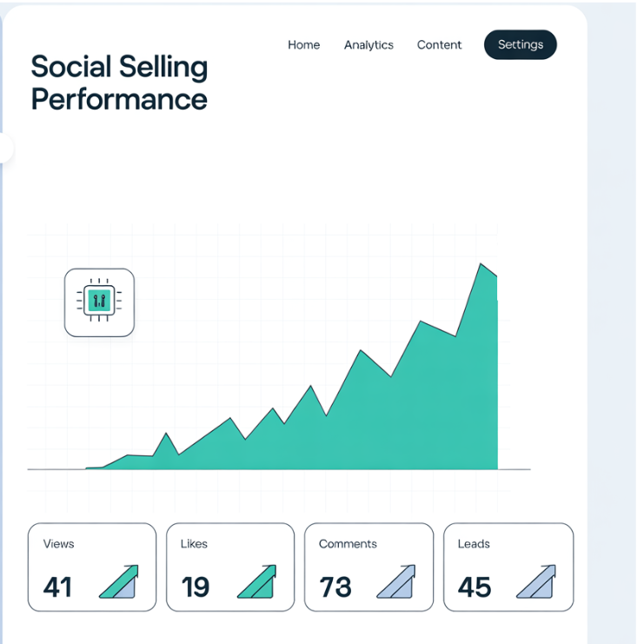
Task: Click the highest peak of the green chart
Action: coord(481,265)
